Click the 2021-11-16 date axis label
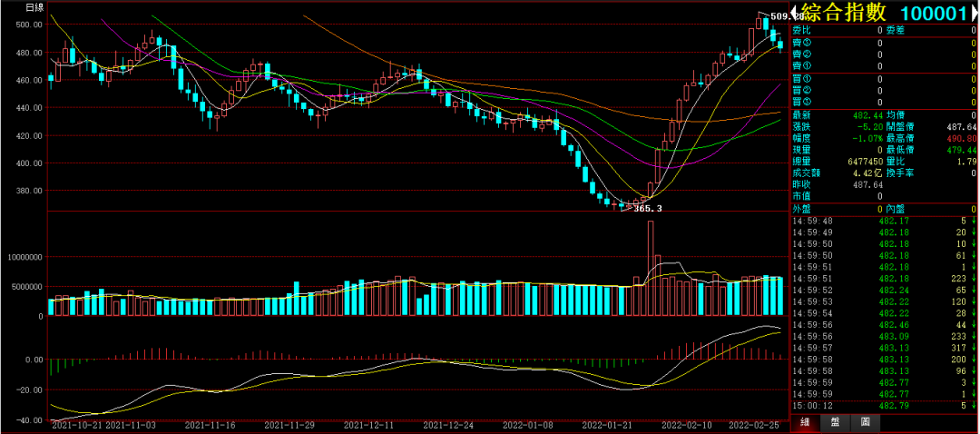The height and width of the screenshot is (434, 980). (x=210, y=426)
